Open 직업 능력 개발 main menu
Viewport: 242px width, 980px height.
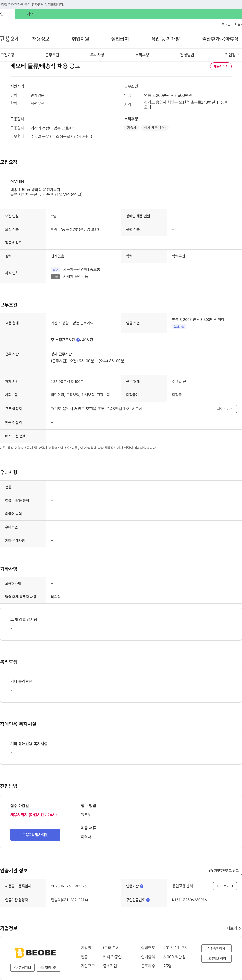click(x=165, y=39)
